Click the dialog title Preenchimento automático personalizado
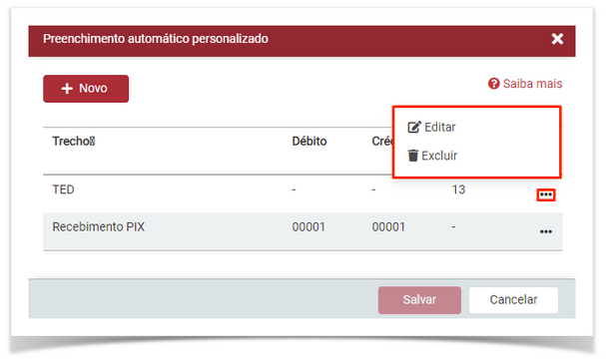This screenshot has height=364, width=606. 156,39
